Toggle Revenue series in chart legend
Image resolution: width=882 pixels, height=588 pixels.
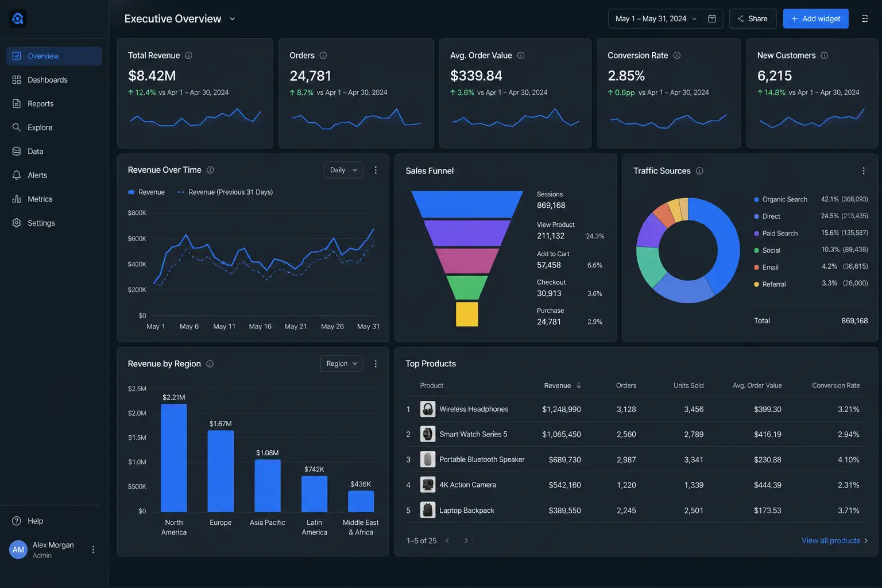146,192
